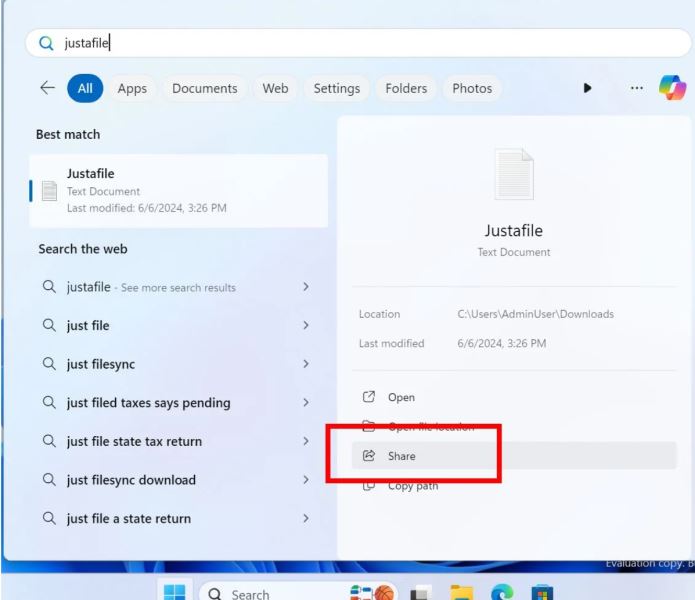This screenshot has width=695, height=600.
Task: Click the Copy path action
Action: tap(514, 486)
